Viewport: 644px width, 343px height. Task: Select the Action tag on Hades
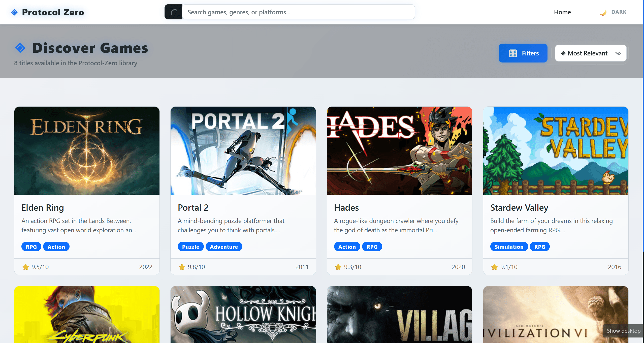click(347, 247)
